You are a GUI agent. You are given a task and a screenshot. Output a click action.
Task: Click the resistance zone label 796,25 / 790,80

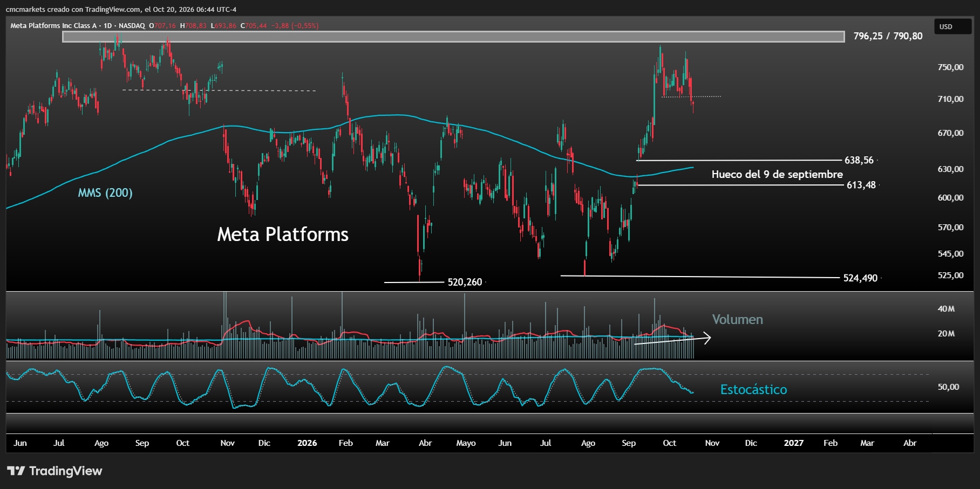pos(888,36)
